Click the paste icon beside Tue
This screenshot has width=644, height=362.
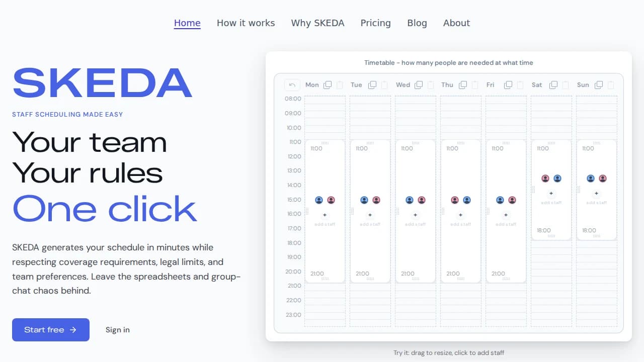point(384,84)
